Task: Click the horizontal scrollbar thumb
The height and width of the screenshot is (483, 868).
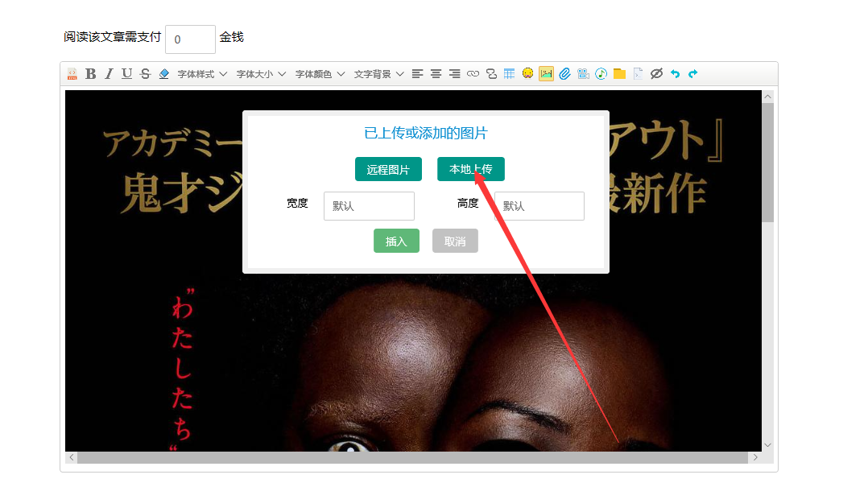Action: tap(412, 457)
